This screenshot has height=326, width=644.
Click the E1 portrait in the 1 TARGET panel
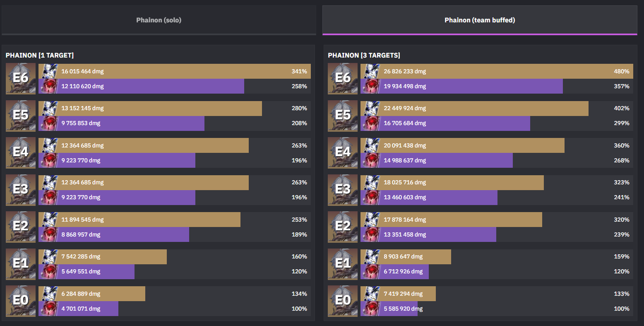click(x=21, y=264)
